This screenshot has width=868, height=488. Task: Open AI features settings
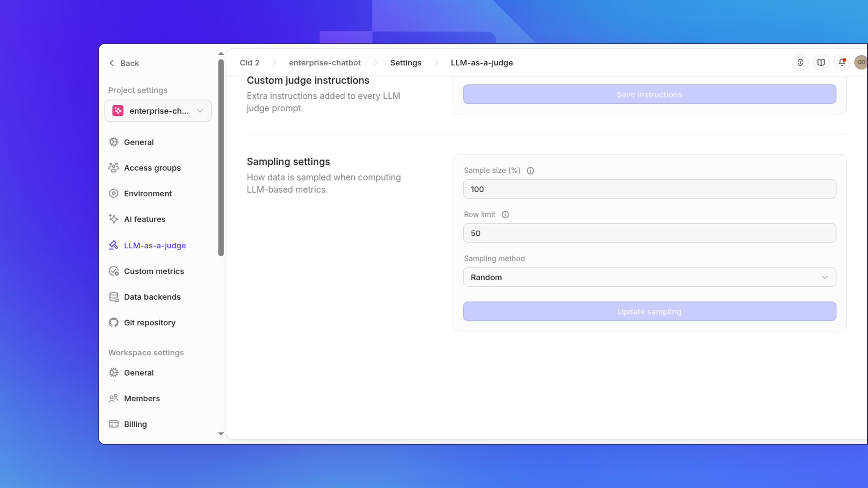[x=145, y=219]
